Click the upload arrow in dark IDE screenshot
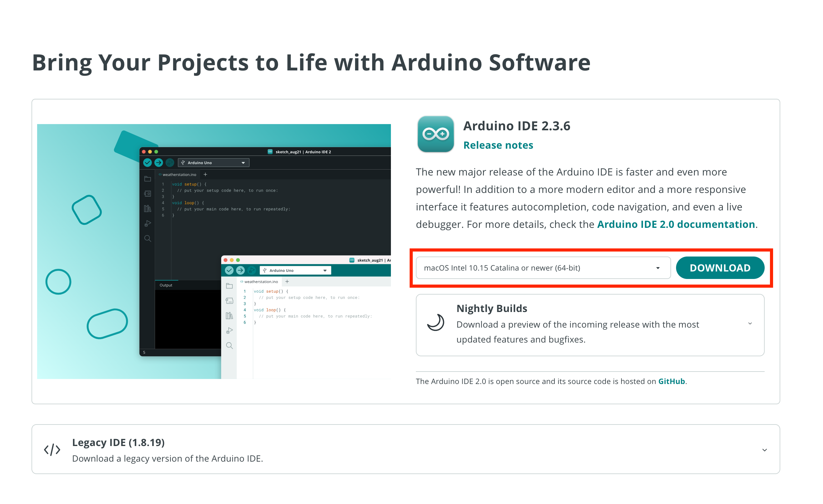823x504 pixels. click(159, 163)
